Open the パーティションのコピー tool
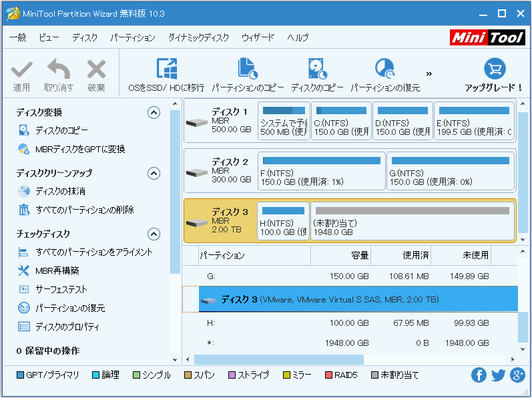 click(248, 69)
